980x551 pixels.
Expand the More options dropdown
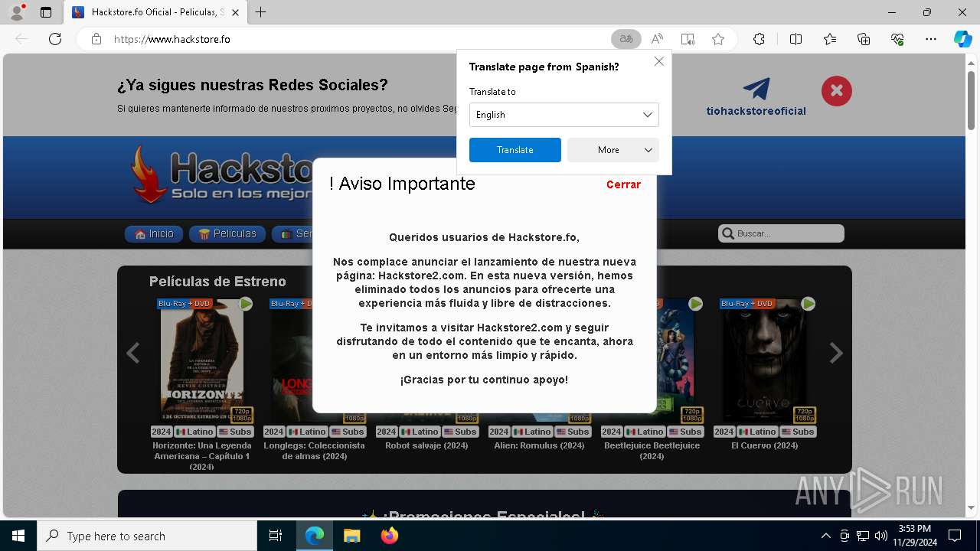pyautogui.click(x=613, y=150)
